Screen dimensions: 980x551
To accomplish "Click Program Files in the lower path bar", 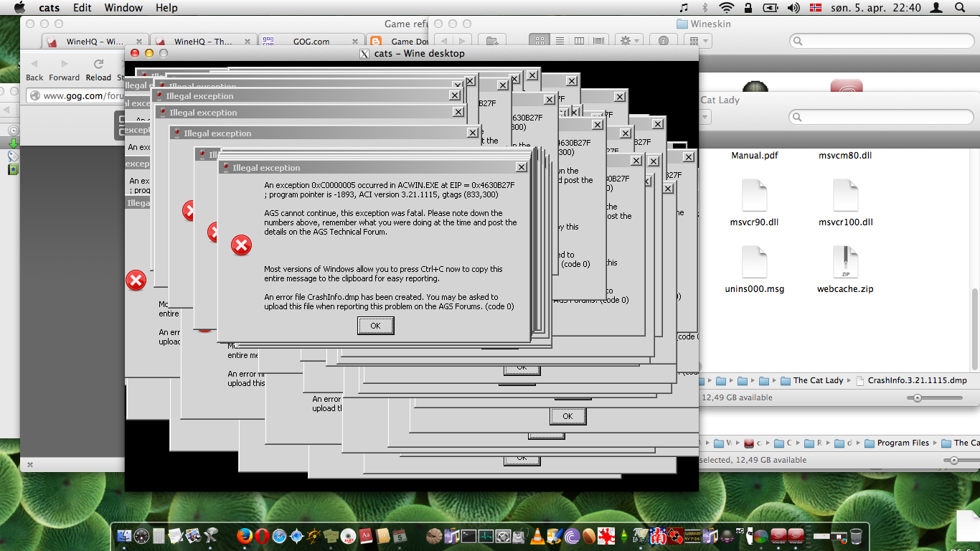I will 897,443.
